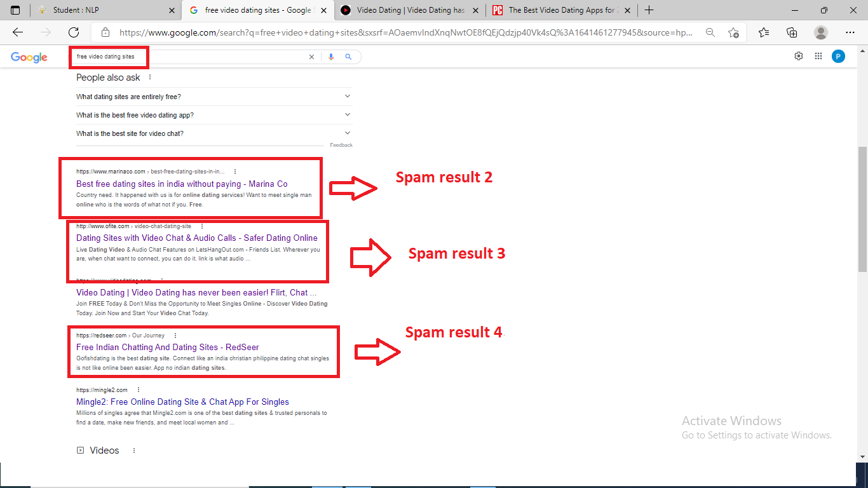
Task: Open Dating Sites with Video Chat link
Action: [197, 238]
